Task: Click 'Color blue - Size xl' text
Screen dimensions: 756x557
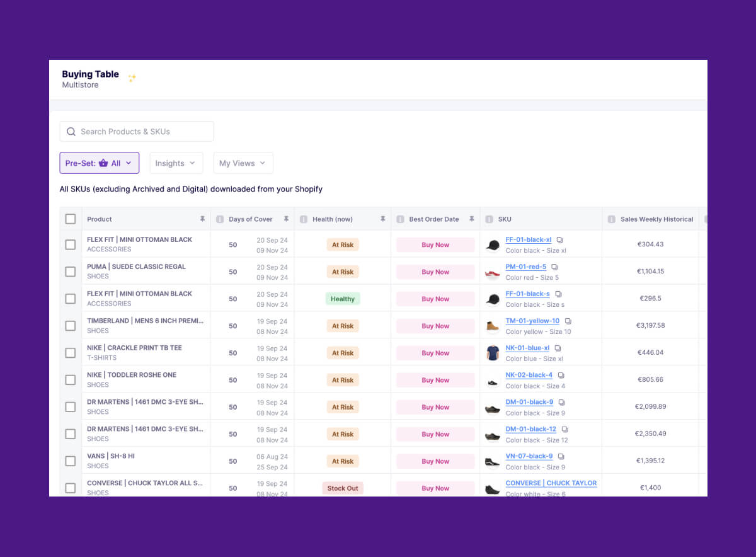Action: (x=534, y=359)
